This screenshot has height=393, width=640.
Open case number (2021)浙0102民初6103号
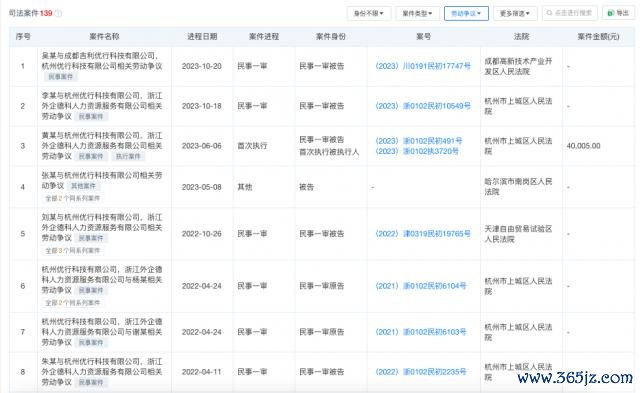[x=420, y=332]
